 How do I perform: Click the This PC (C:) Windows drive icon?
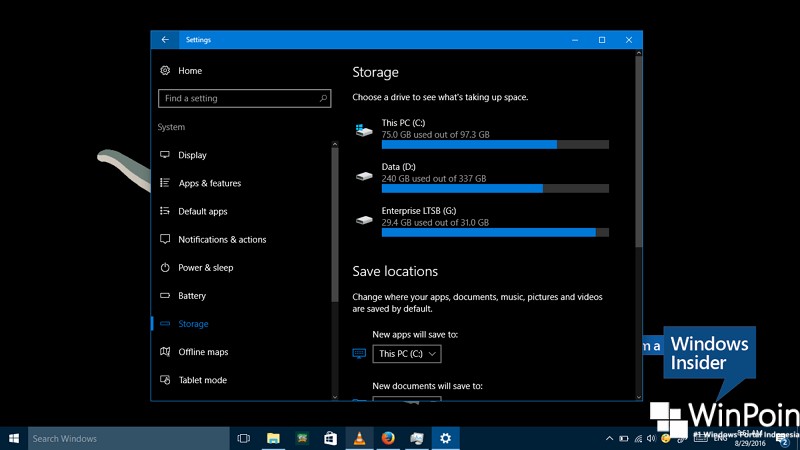(364, 130)
